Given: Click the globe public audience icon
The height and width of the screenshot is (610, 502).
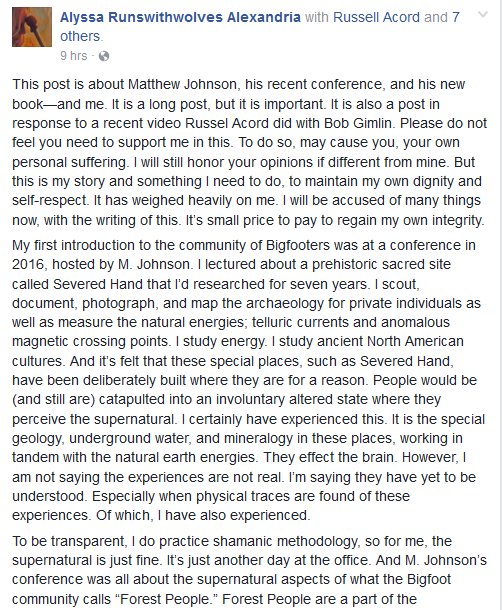Looking at the screenshot, I should (104, 56).
